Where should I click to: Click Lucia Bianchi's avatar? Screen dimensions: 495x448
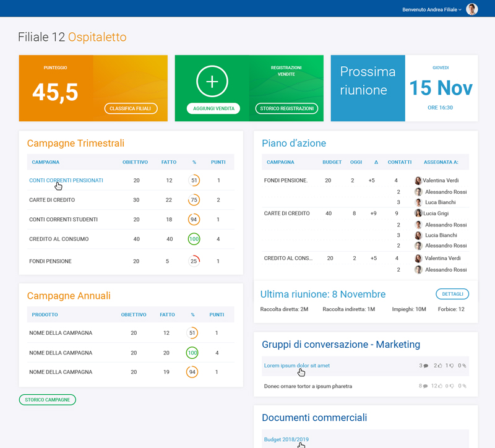pyautogui.click(x=418, y=236)
